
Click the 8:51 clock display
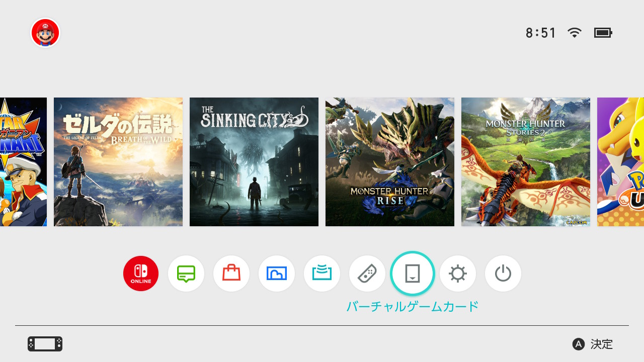[541, 33]
